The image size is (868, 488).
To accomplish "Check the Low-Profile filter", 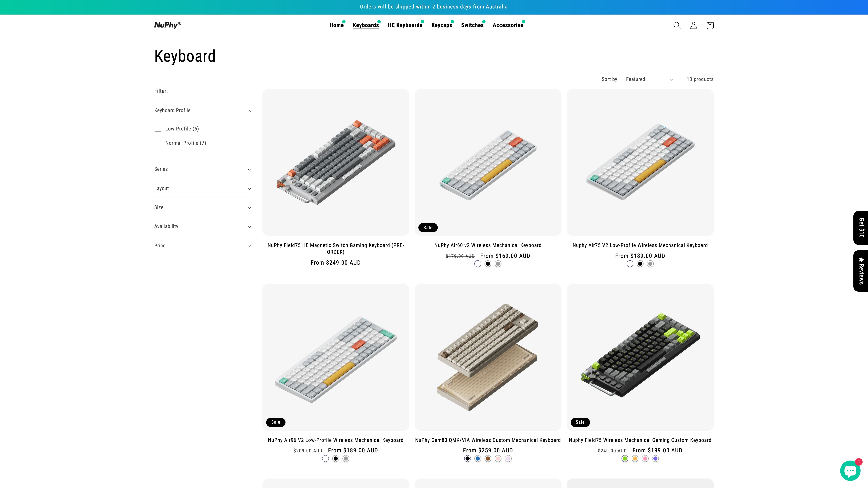I will tap(158, 129).
